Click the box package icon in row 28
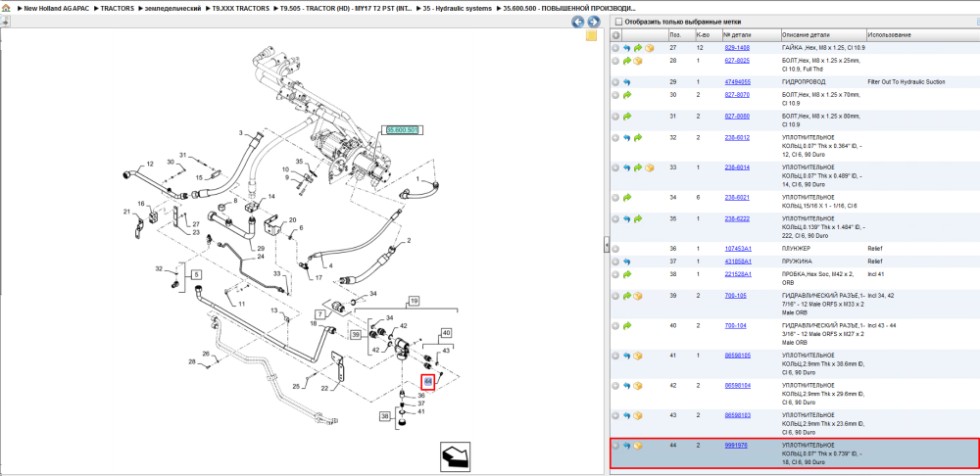The image size is (980, 476). [638, 62]
